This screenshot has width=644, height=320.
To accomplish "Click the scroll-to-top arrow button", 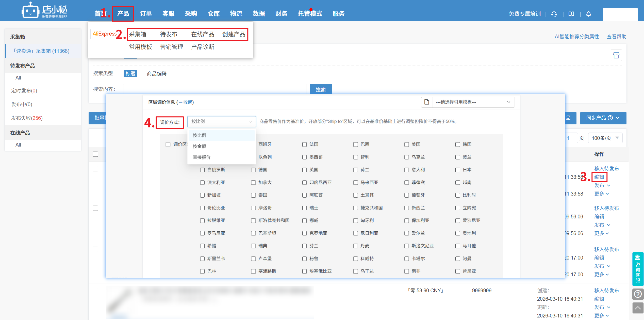I will click(x=637, y=308).
